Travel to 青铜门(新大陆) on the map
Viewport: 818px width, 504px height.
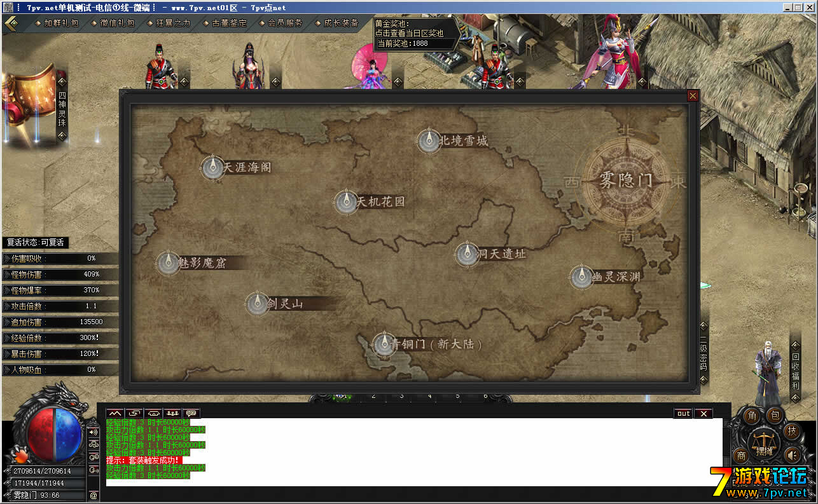427,344
